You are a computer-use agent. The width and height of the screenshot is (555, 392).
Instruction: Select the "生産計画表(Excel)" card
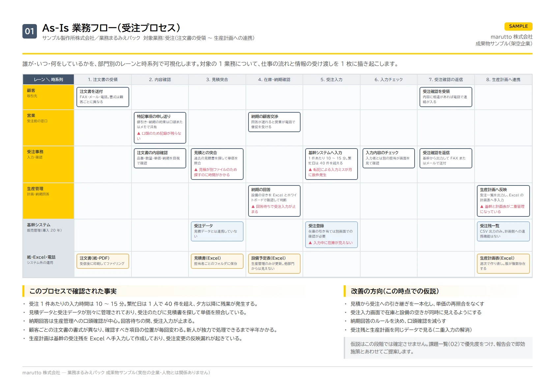tap(503, 264)
